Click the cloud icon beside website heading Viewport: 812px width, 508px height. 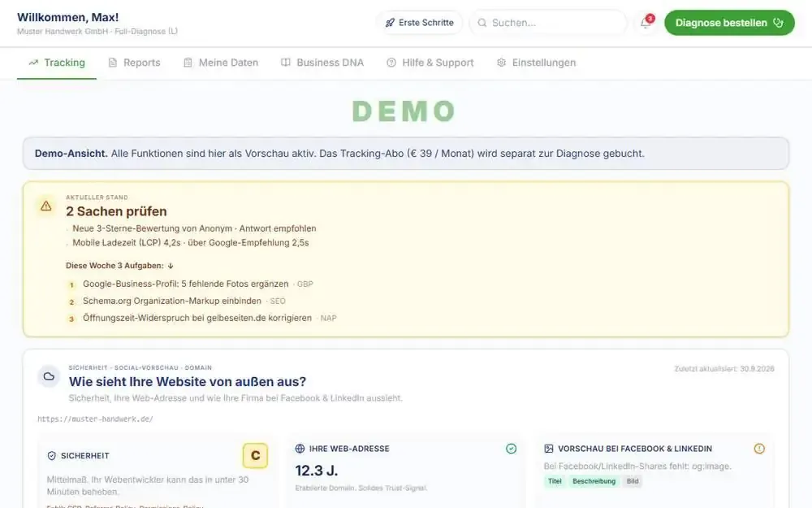(x=49, y=376)
